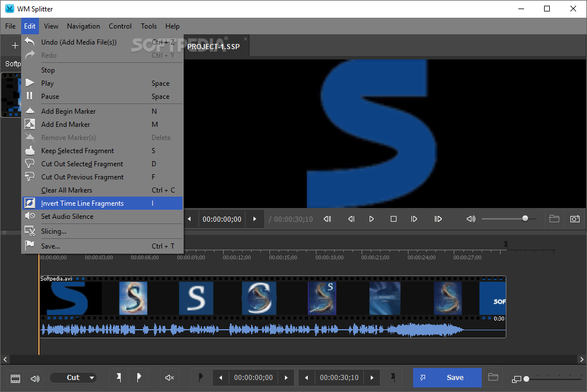
Task: Increase the start time 00:00:00;00
Action: 286,378
